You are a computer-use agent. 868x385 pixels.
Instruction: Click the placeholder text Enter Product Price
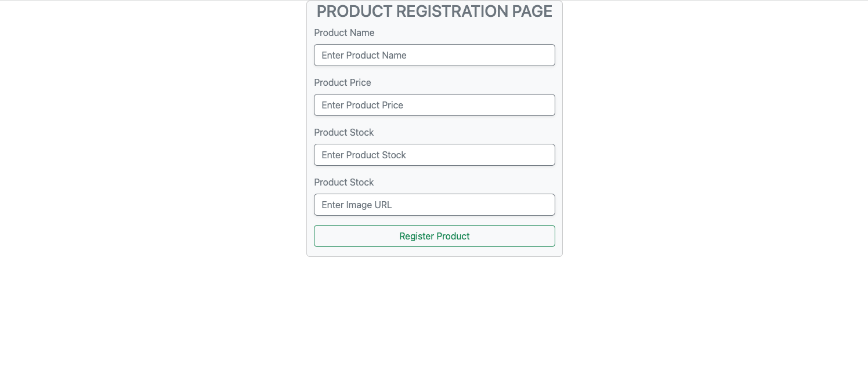[x=363, y=105]
